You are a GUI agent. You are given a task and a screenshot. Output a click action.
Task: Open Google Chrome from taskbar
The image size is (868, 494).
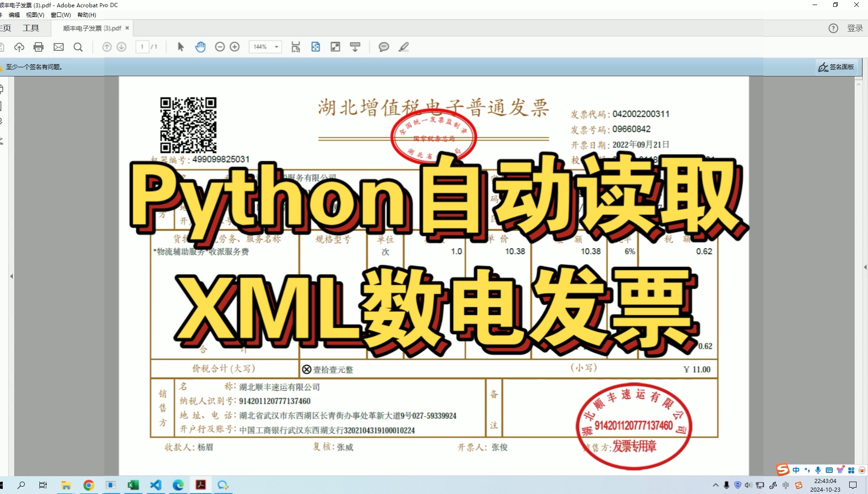coord(88,485)
